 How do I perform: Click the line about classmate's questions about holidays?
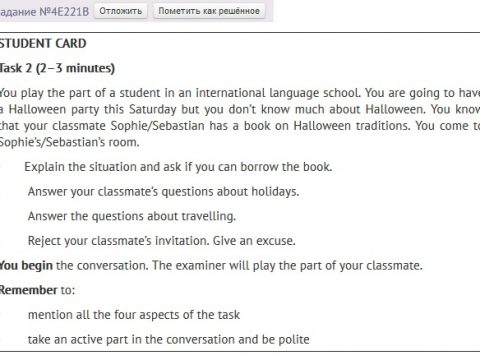tap(163, 192)
